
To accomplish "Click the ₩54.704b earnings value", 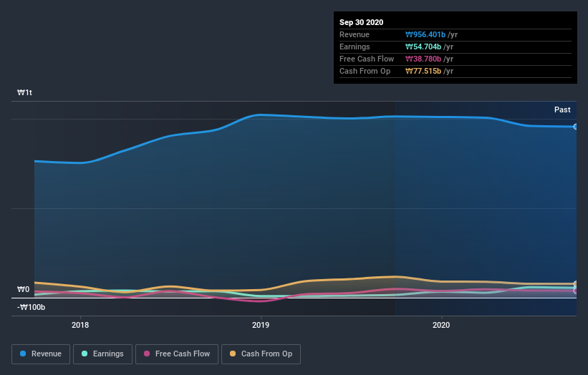I will pyautogui.click(x=423, y=47).
